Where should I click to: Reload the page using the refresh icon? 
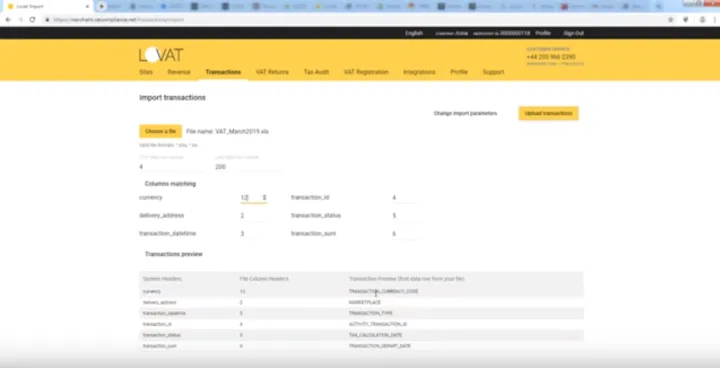pos(32,20)
